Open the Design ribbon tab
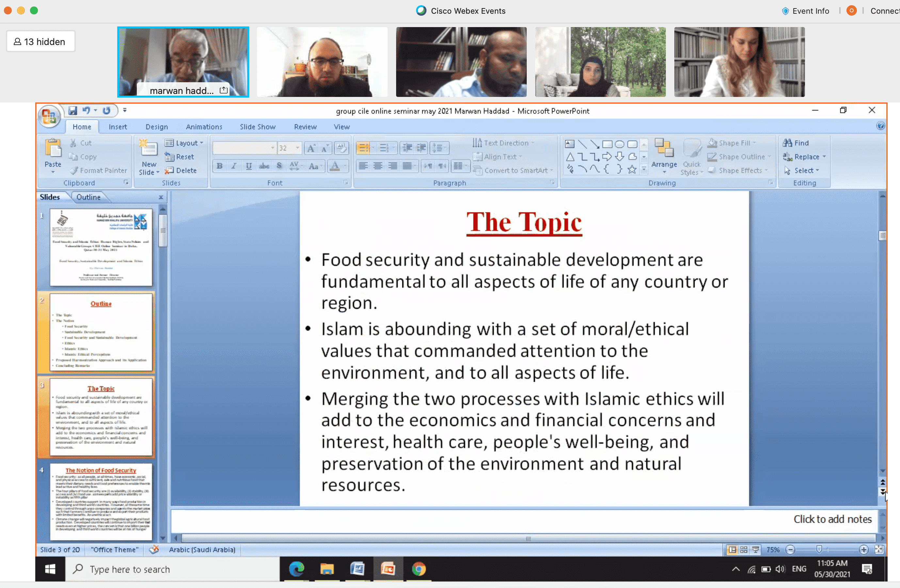This screenshot has height=588, width=900. (x=156, y=127)
